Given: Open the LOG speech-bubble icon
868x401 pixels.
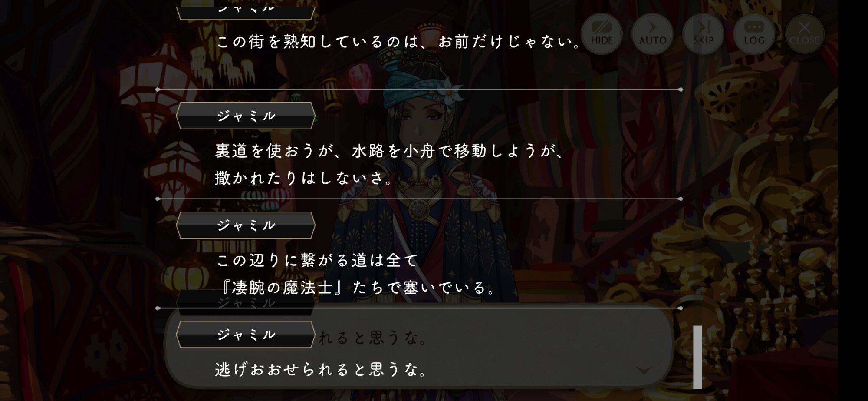Looking at the screenshot, I should (x=754, y=33).
